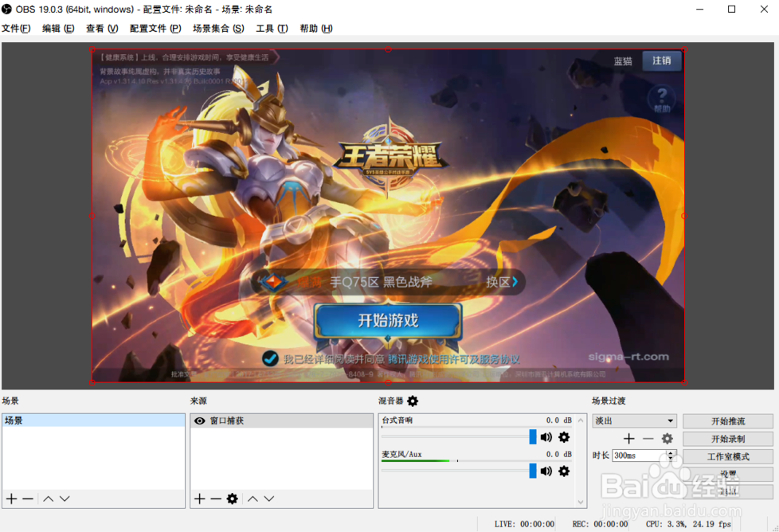Open the 编辑(E) menu

click(x=58, y=29)
